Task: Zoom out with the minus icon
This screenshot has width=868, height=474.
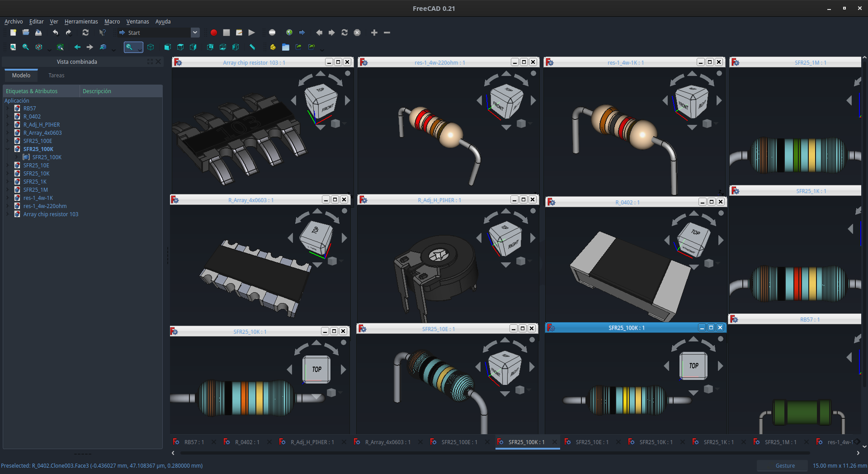Action: [x=387, y=33]
